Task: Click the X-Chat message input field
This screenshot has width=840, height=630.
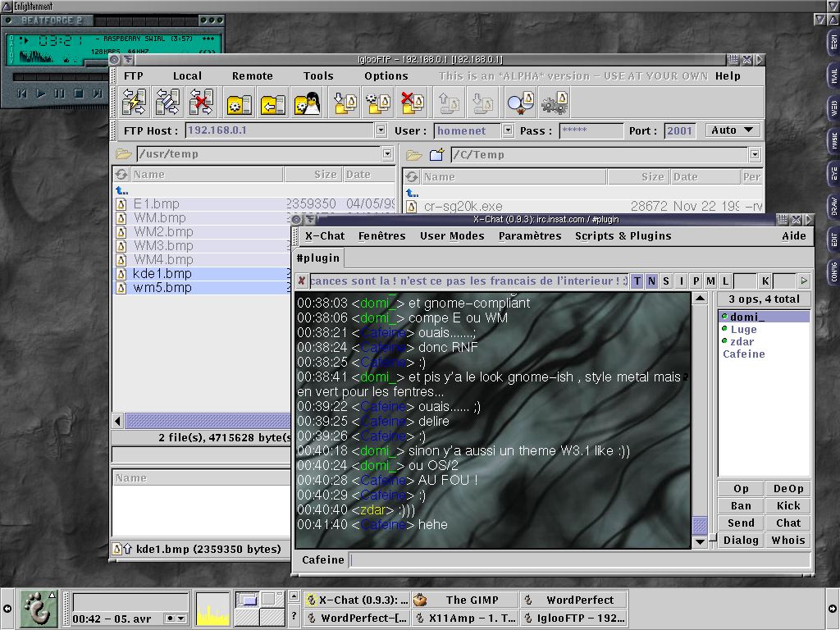Action: coord(579,559)
